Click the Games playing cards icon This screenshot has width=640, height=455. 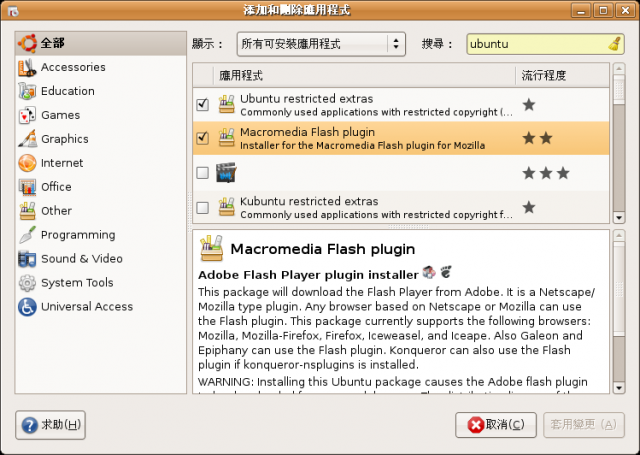tap(27, 115)
